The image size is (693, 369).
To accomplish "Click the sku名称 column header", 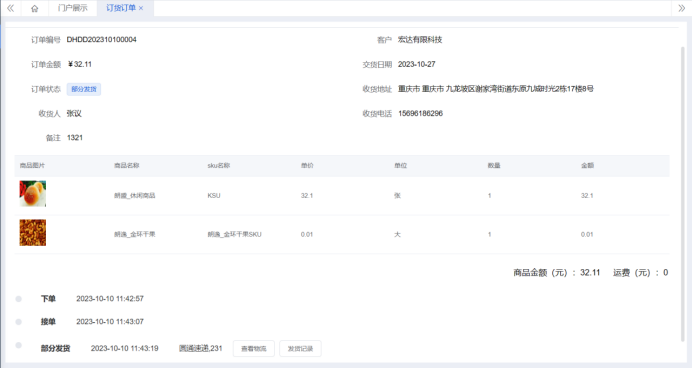I will pos(219,166).
